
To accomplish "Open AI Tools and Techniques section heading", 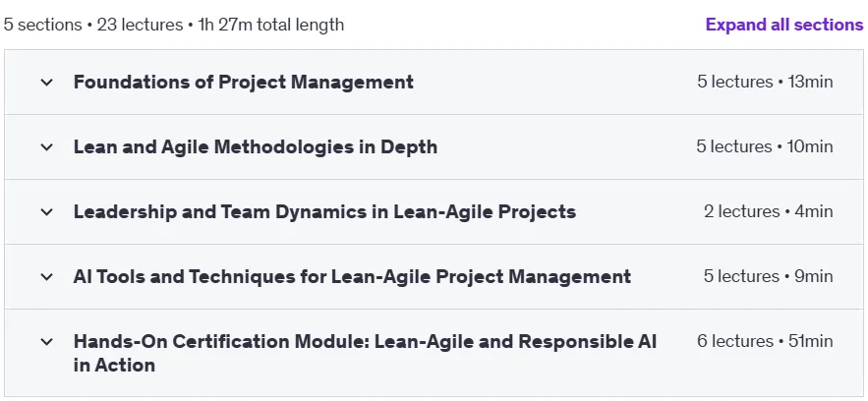I will pyautogui.click(x=352, y=276).
